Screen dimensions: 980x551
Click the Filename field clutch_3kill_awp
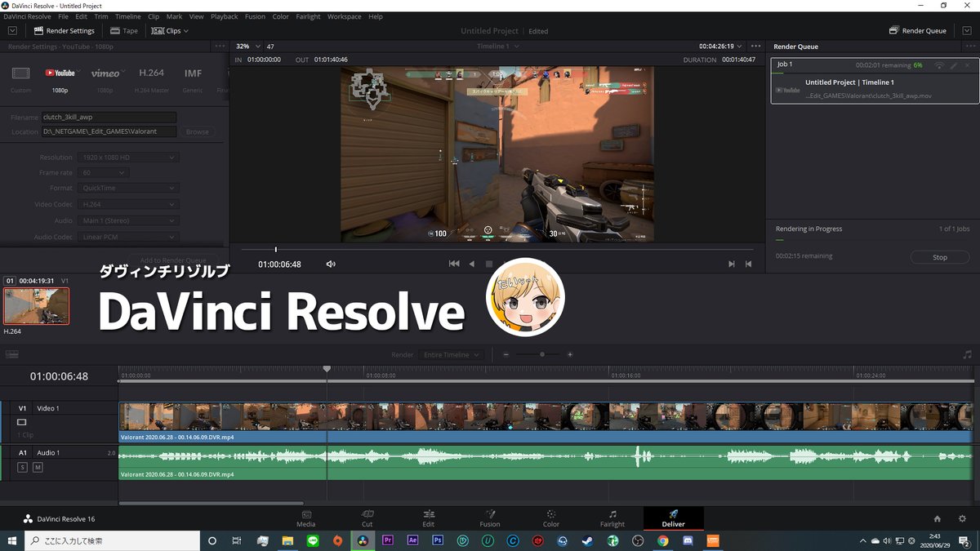pyautogui.click(x=109, y=117)
